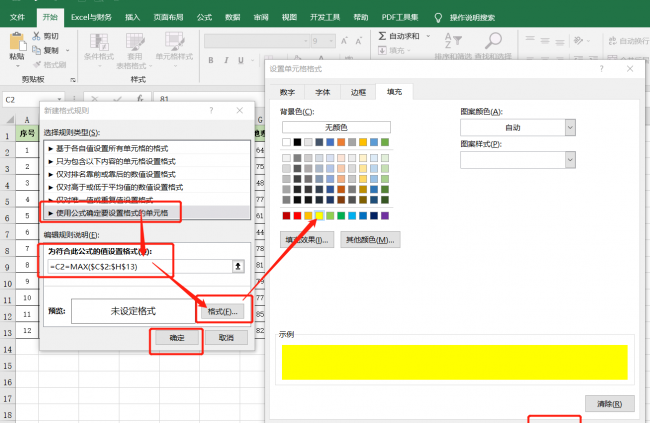The width and height of the screenshot is (650, 423).
Task: Choose 无颜色 background option
Action: [336, 127]
